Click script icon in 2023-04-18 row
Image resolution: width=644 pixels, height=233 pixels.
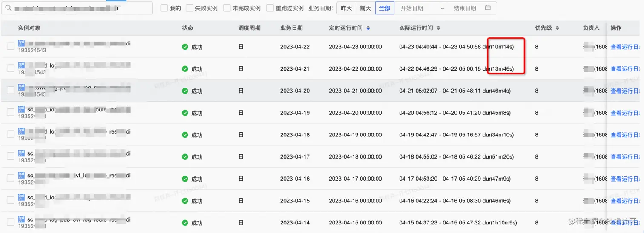pos(21,131)
